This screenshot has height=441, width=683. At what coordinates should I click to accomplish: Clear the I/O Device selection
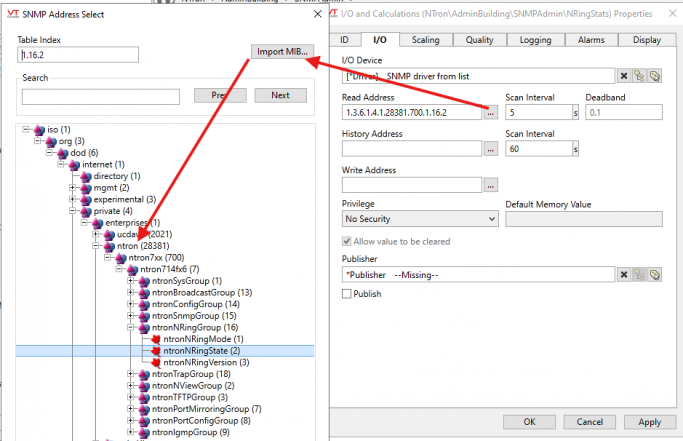coord(623,76)
